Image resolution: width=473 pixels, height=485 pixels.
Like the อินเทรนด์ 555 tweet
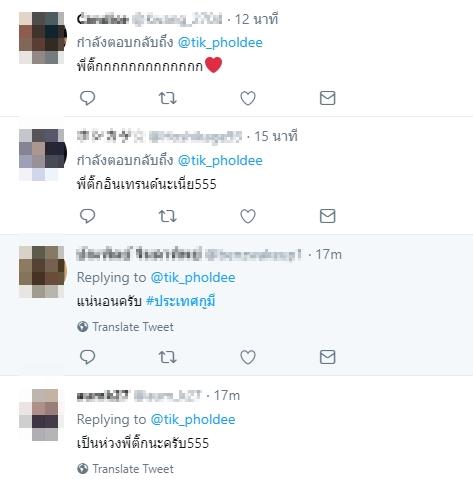[248, 216]
